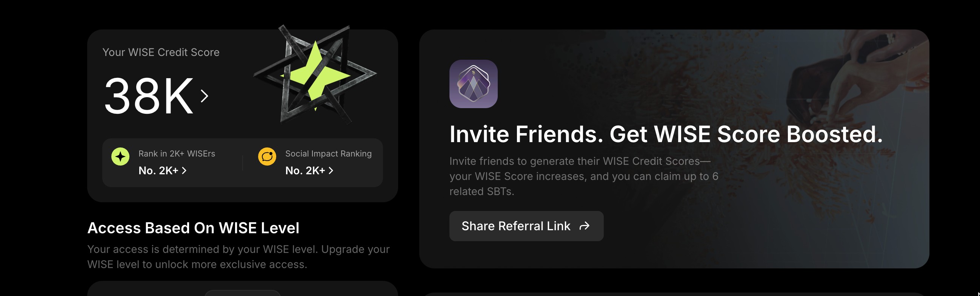Click the partially visible pill on the bottom card
The width and height of the screenshot is (980, 296).
pyautogui.click(x=242, y=293)
